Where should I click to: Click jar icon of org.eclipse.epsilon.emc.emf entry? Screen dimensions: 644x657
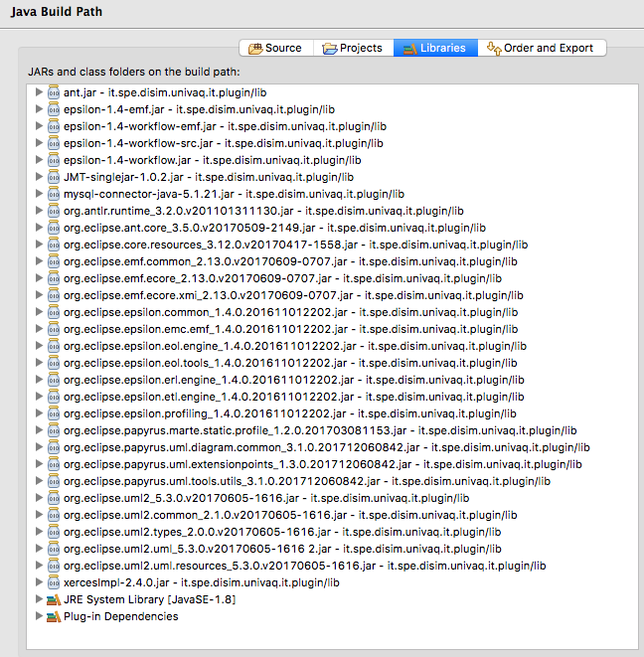(x=54, y=328)
